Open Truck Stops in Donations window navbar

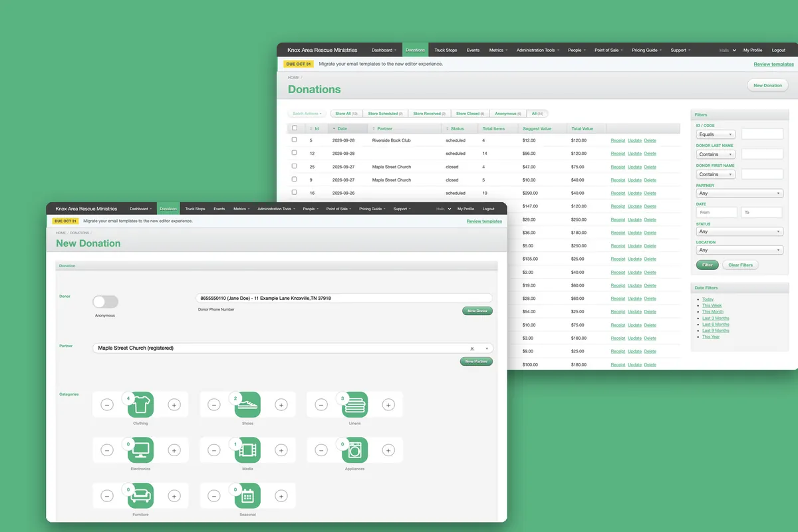(446, 50)
